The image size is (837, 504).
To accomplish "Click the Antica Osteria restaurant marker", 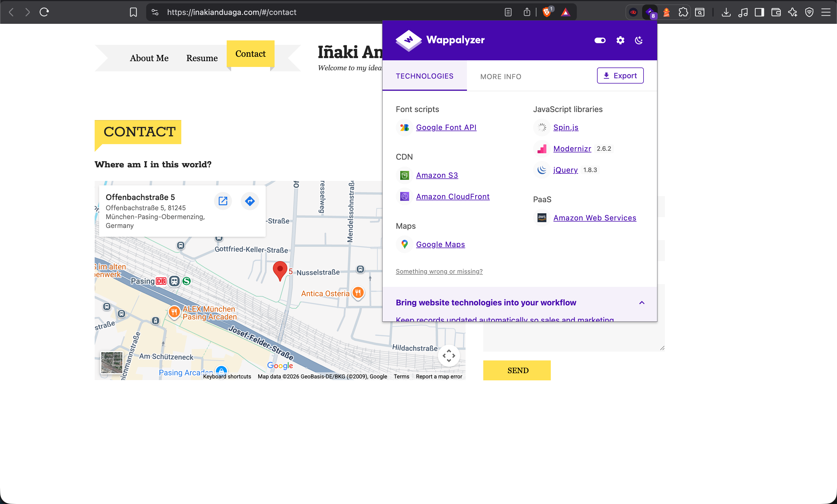I will pos(358,293).
